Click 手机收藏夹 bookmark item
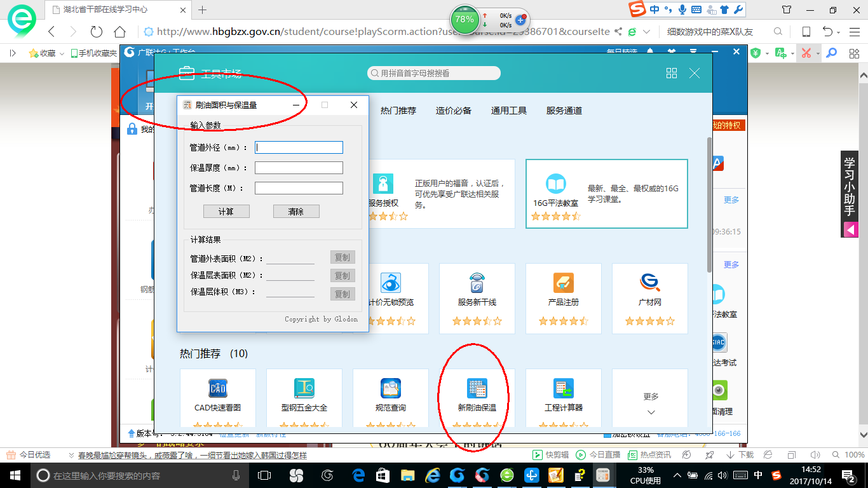Image resolution: width=868 pixels, height=488 pixels. tap(94, 53)
